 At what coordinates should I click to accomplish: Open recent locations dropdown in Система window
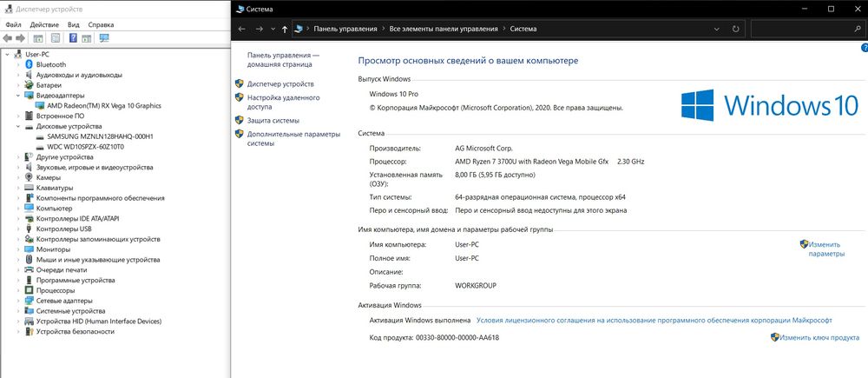coord(273,29)
